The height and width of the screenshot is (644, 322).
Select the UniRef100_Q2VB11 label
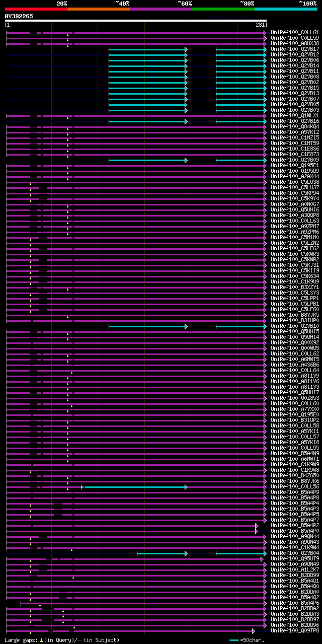coord(295,71)
